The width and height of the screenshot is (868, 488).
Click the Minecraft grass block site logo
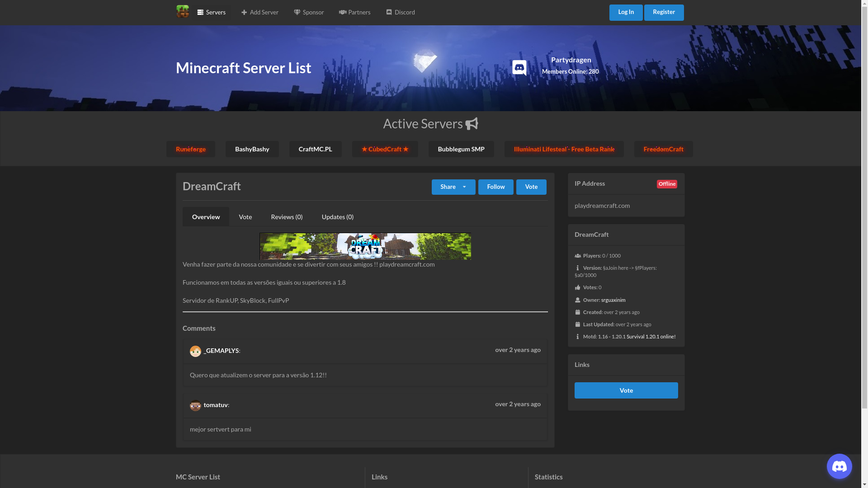[183, 11]
